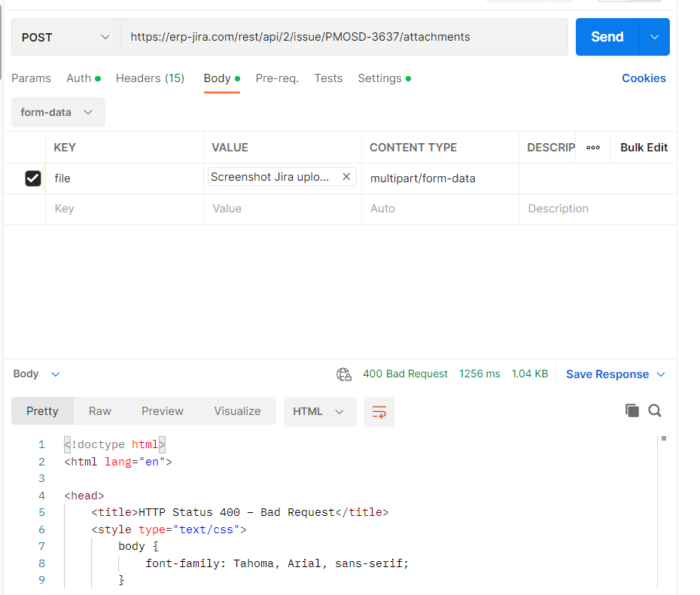
Task: Click the response title line 5 text
Action: [240, 512]
